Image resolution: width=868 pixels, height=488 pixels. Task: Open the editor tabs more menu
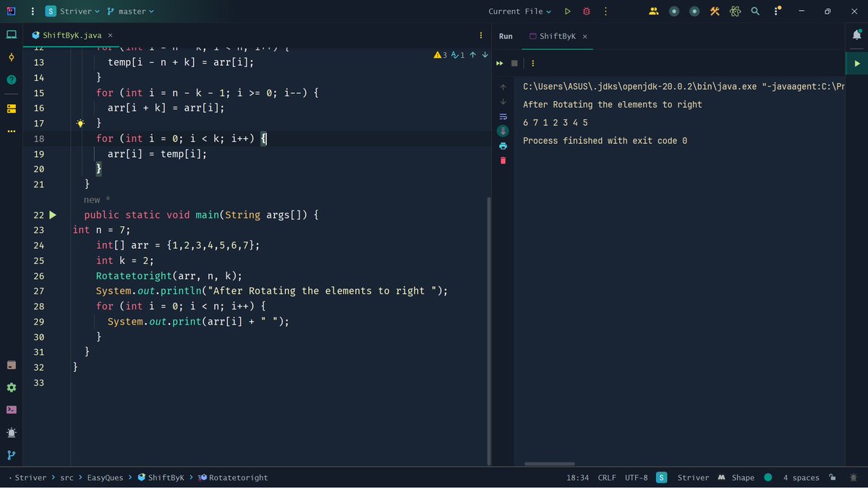(481, 35)
